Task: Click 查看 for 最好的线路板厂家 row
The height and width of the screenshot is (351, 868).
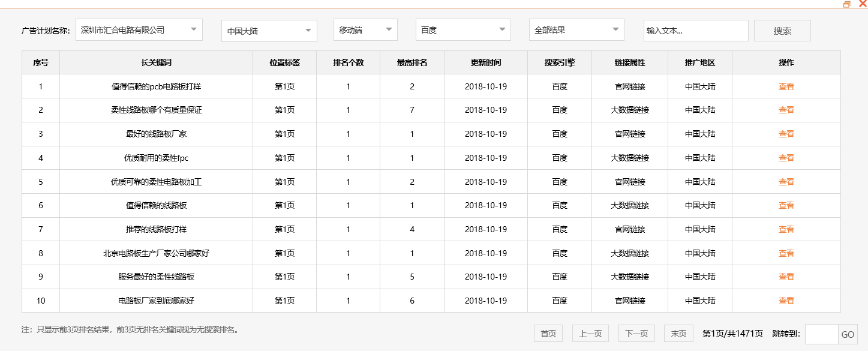Action: pyautogui.click(x=786, y=134)
